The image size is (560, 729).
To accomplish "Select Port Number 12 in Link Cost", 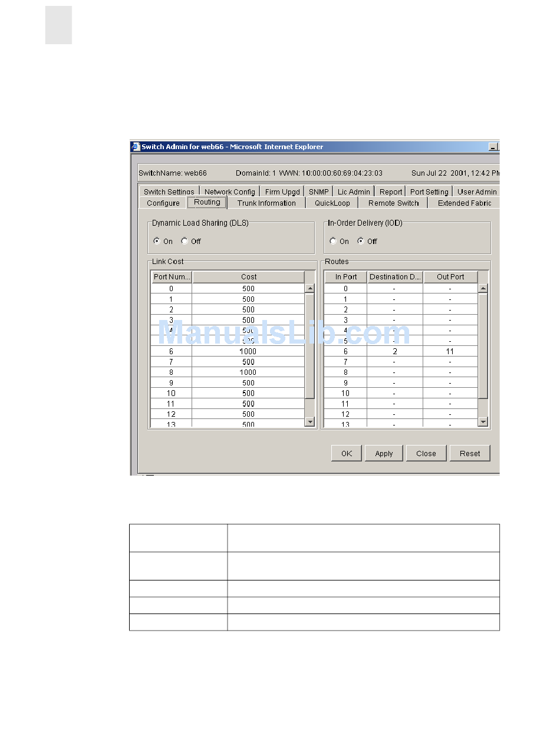I will (x=172, y=414).
